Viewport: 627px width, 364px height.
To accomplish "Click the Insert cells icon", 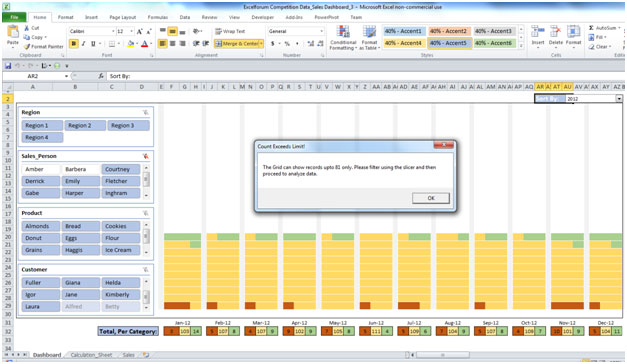I will coord(537,35).
